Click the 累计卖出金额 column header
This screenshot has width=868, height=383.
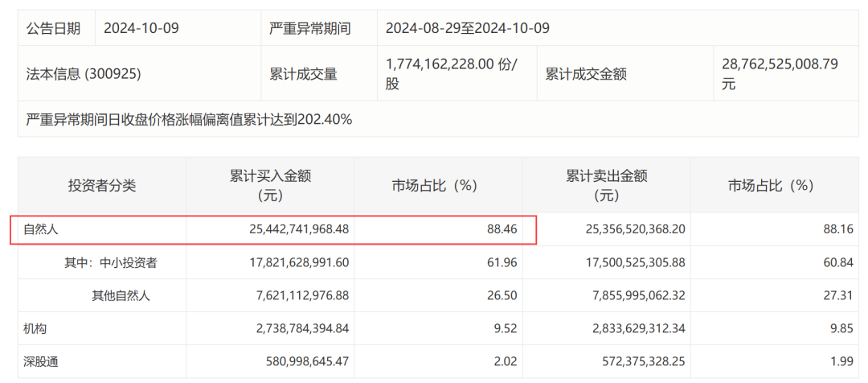pos(607,186)
